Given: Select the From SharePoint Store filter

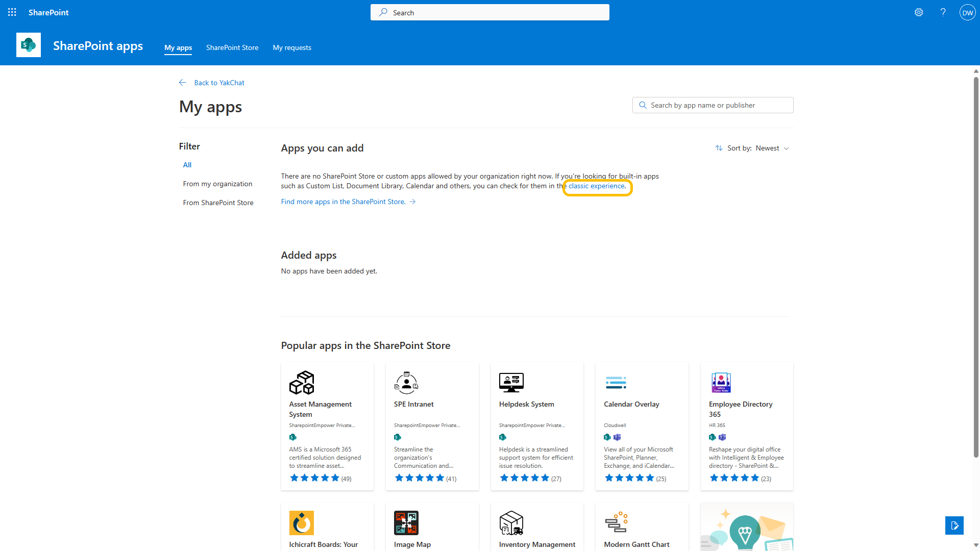Looking at the screenshot, I should [218, 203].
